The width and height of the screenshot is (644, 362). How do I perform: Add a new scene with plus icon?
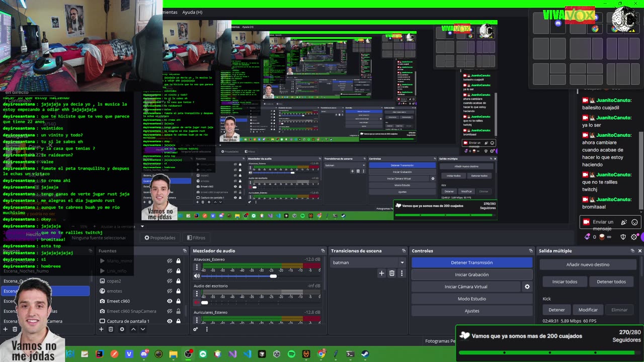[6, 329]
